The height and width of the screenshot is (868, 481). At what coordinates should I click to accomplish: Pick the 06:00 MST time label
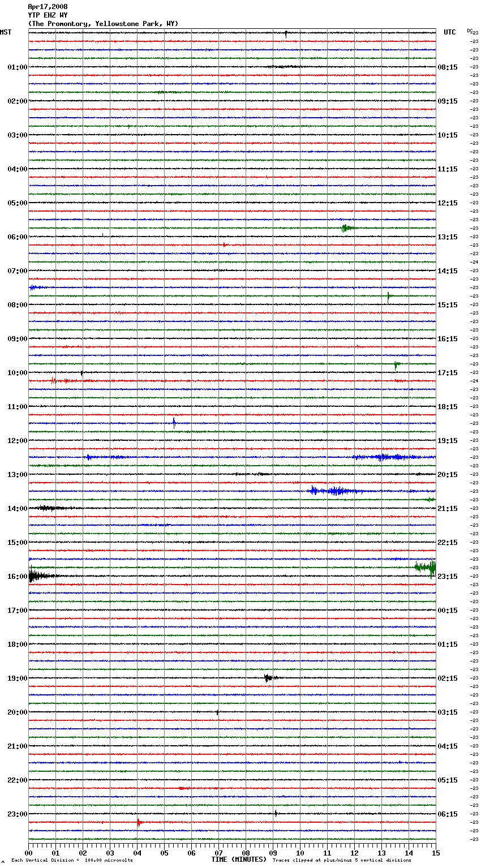click(x=18, y=237)
